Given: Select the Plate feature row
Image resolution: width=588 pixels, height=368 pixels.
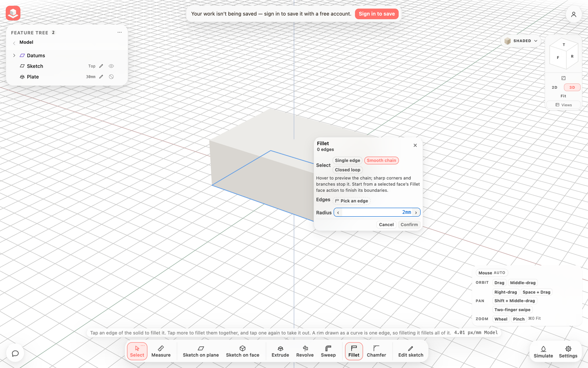Looking at the screenshot, I should [67, 77].
